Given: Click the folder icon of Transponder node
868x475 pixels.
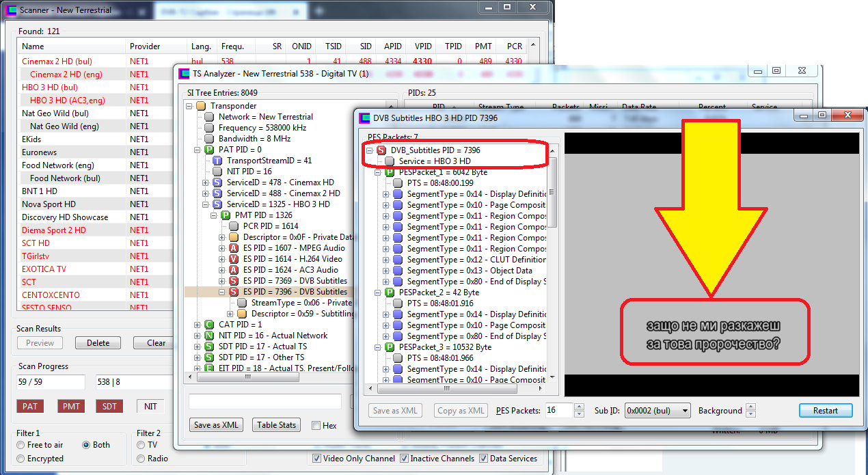Looking at the screenshot, I should (x=201, y=106).
